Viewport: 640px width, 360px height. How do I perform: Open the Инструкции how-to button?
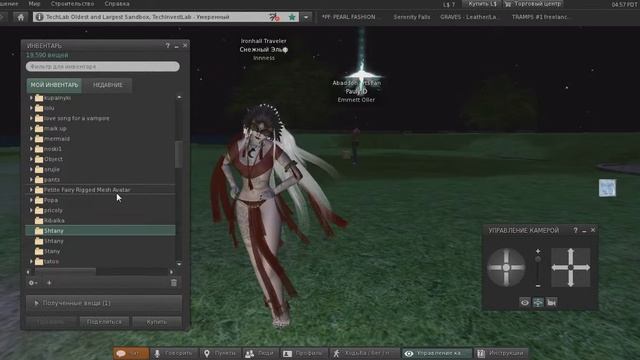point(500,353)
